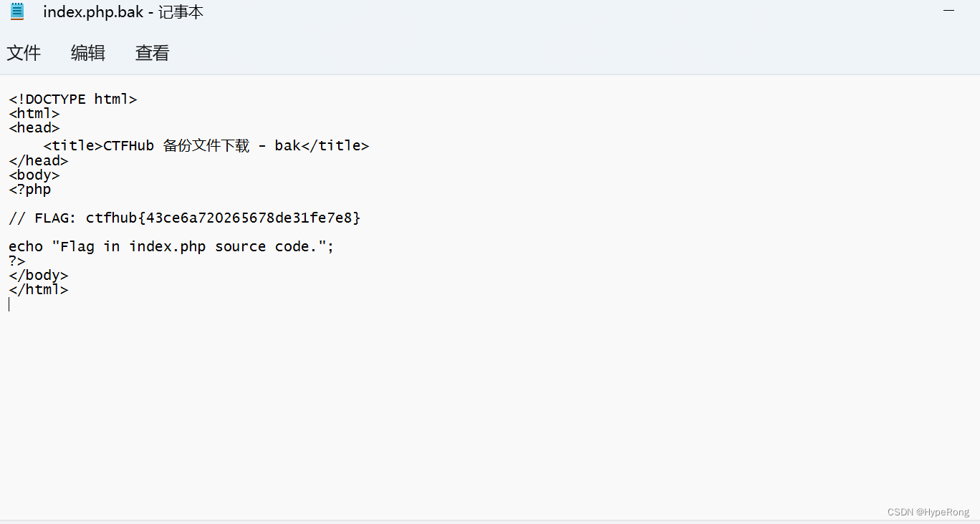Screen dimensions: 980x524
Task: Click the window title 'index.php.bak - 记事本'
Action: [123, 12]
